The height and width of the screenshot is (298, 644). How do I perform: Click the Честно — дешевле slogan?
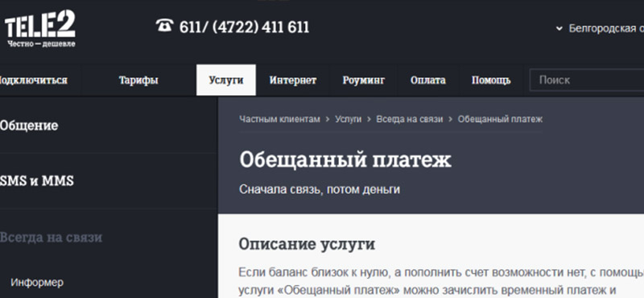click(x=41, y=43)
